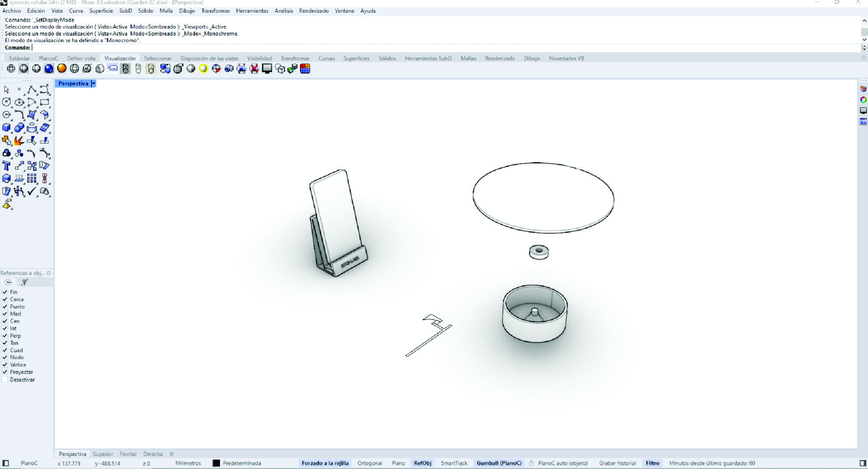Expand the command history scroll-down arrow

864,40
